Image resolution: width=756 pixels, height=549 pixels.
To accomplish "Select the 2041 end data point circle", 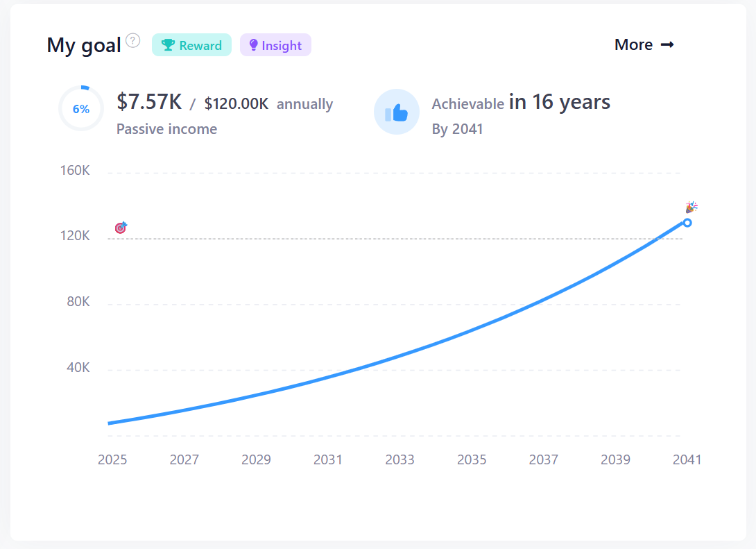I will click(687, 223).
